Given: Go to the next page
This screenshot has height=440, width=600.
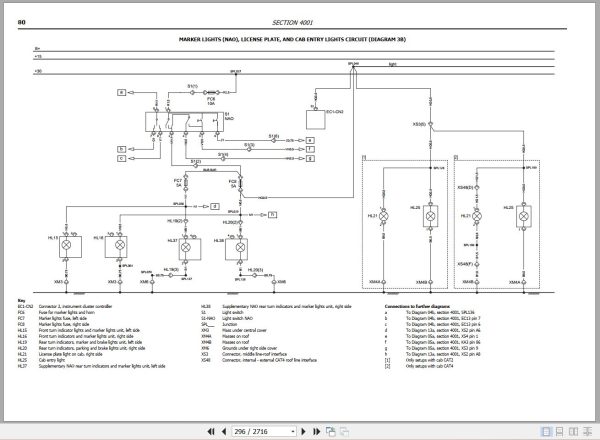Looking at the screenshot, I should tap(303, 432).
